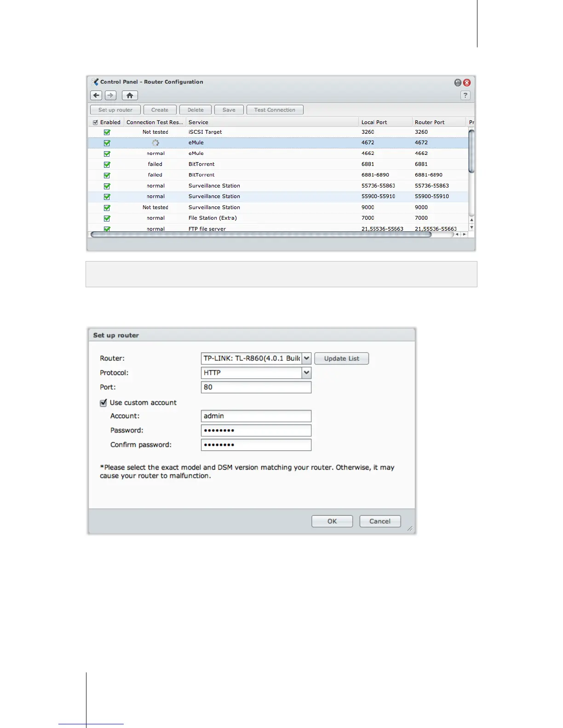Uncheck Enabled for File Station (Extra) row
Image resolution: width=563 pixels, height=728 pixels.
pos(107,219)
